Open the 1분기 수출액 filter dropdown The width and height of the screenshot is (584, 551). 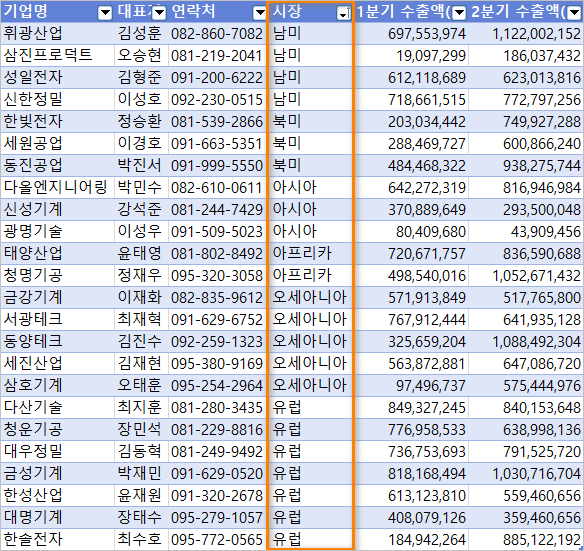pyautogui.click(x=459, y=13)
